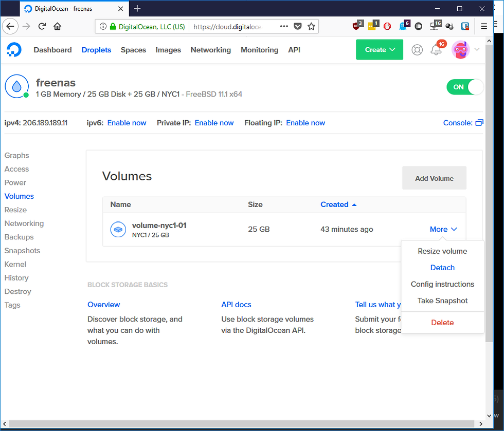
Task: Open Firefox hamburger menu
Action: (484, 26)
